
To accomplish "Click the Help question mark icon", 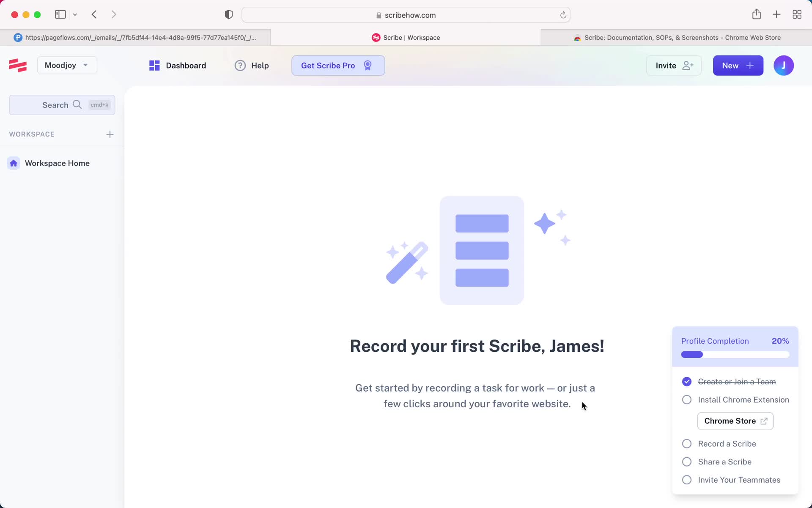I will [x=241, y=65].
